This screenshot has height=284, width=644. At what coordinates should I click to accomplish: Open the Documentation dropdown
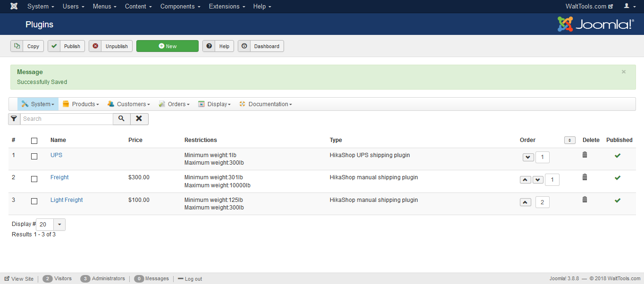(266, 104)
